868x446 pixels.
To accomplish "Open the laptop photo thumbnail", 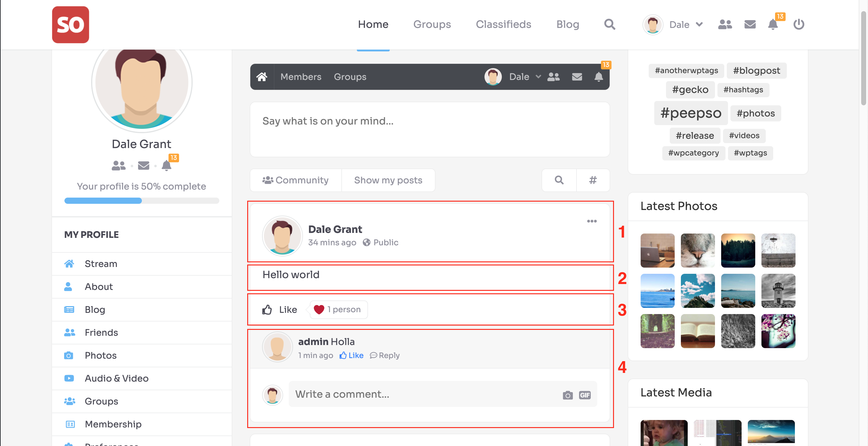I will click(x=657, y=251).
